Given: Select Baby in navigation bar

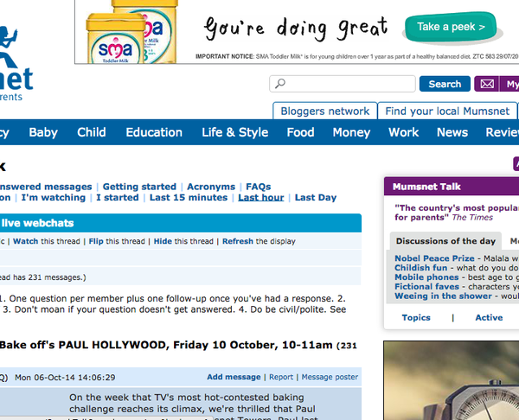Looking at the screenshot, I should 43,132.
